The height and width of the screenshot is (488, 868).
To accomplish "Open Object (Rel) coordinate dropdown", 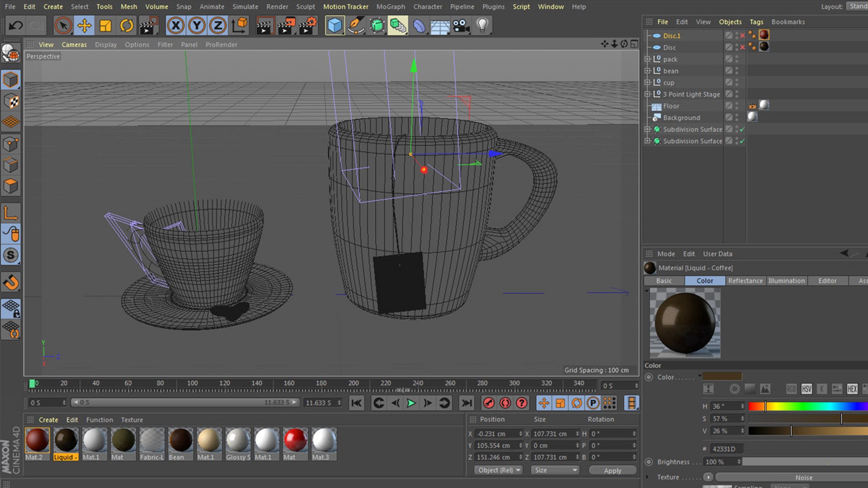I will pos(499,470).
